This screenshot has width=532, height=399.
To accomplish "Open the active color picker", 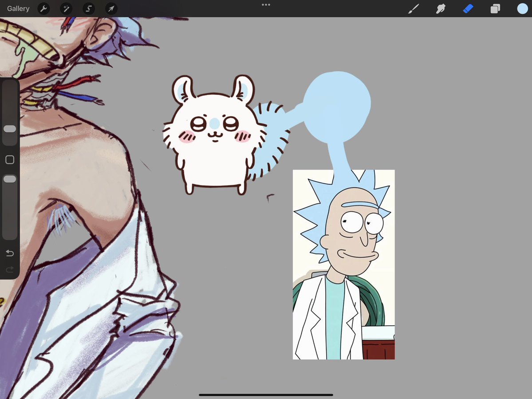I will point(523,8).
